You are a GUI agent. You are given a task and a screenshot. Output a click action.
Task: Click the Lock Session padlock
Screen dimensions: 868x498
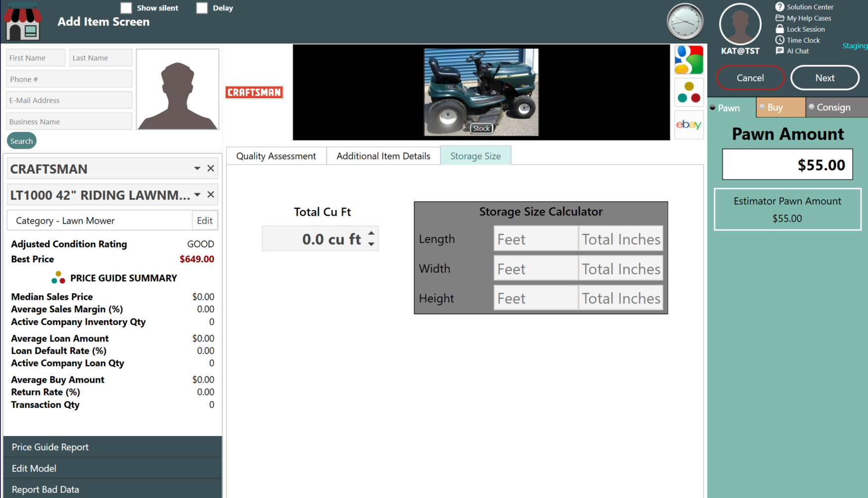click(x=780, y=29)
